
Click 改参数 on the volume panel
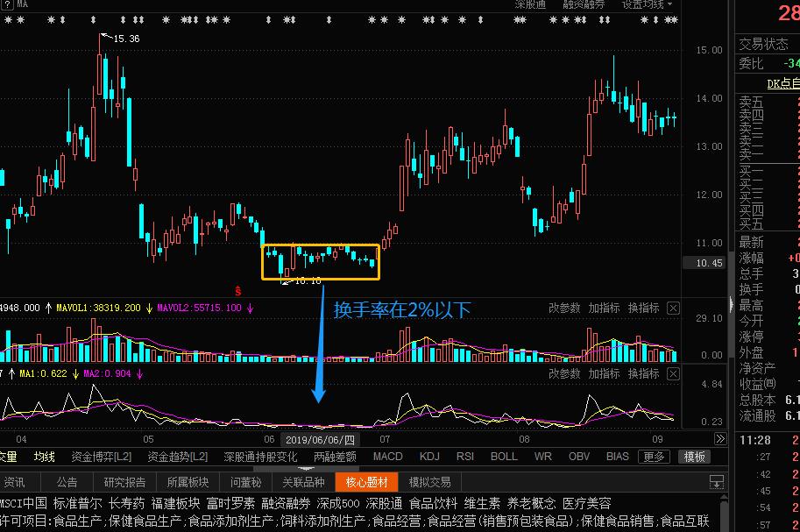pyautogui.click(x=564, y=309)
